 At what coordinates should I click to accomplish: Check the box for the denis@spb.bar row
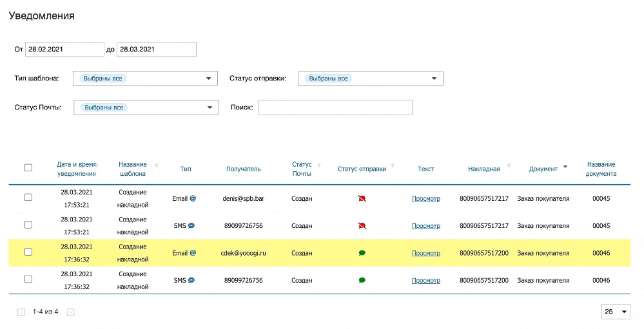click(x=28, y=198)
